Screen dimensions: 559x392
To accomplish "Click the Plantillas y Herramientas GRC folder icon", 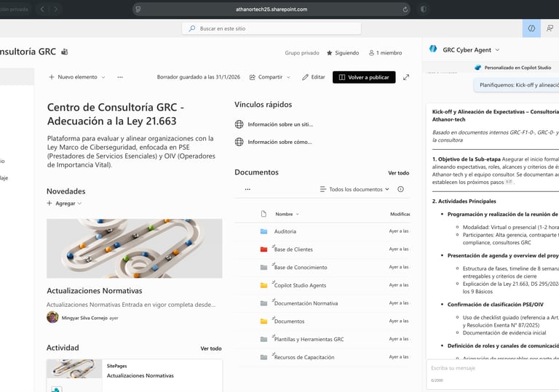I will point(263,339).
